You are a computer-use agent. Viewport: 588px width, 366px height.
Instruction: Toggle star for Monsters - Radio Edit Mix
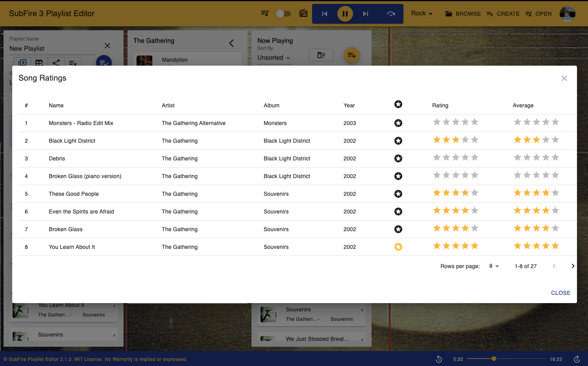click(398, 123)
